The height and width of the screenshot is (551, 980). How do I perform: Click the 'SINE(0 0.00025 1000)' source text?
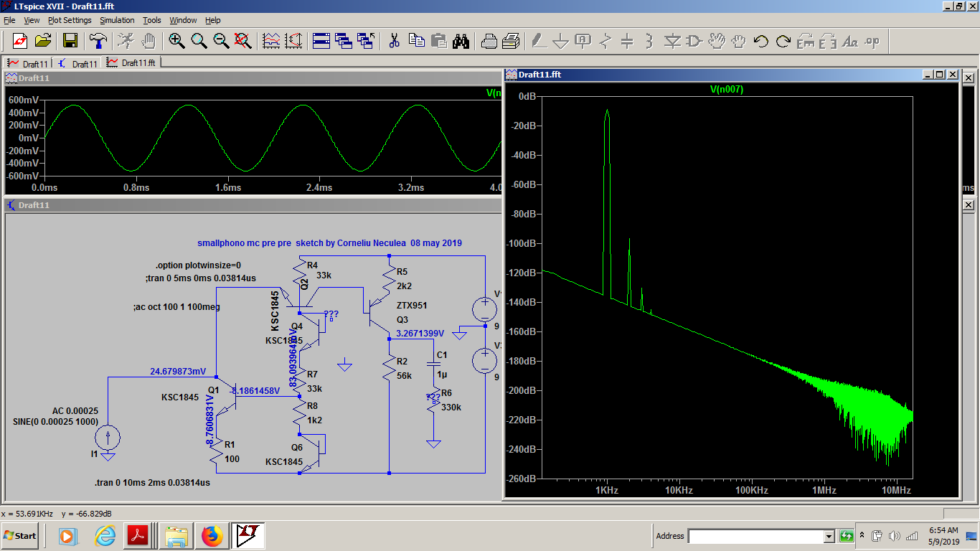55,422
